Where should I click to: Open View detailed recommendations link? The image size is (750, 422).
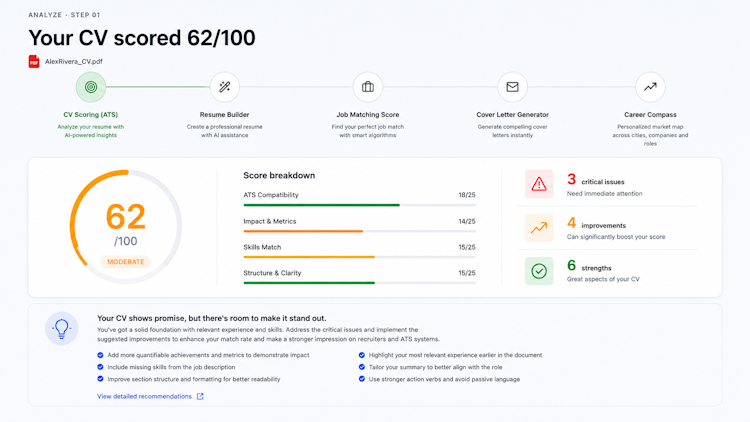point(144,396)
